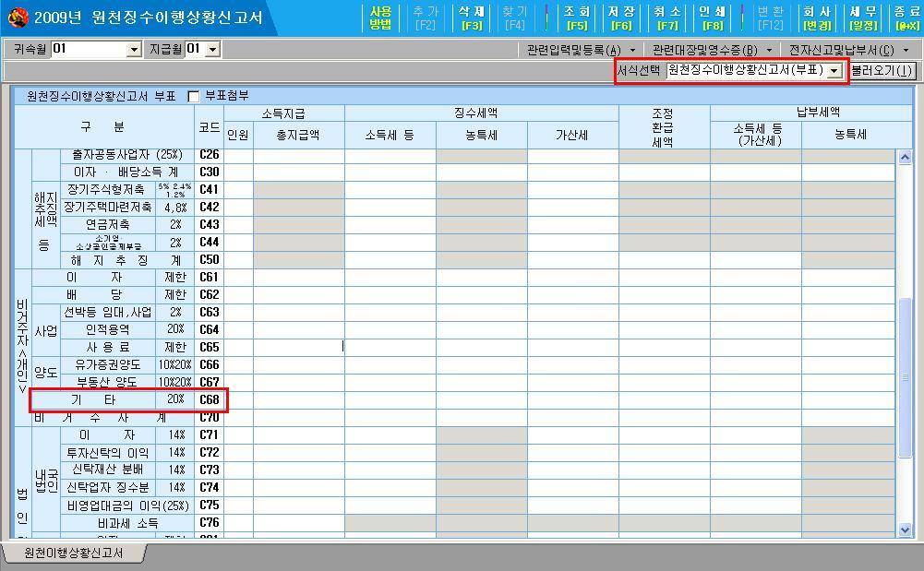Open the 관련대장및영수증(B) menu
This screenshot has width=924, height=571.
712,50
